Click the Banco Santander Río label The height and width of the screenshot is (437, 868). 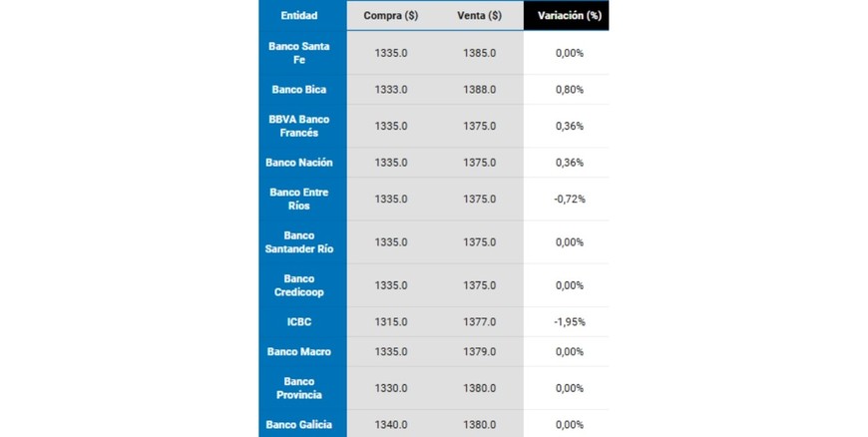(x=299, y=242)
